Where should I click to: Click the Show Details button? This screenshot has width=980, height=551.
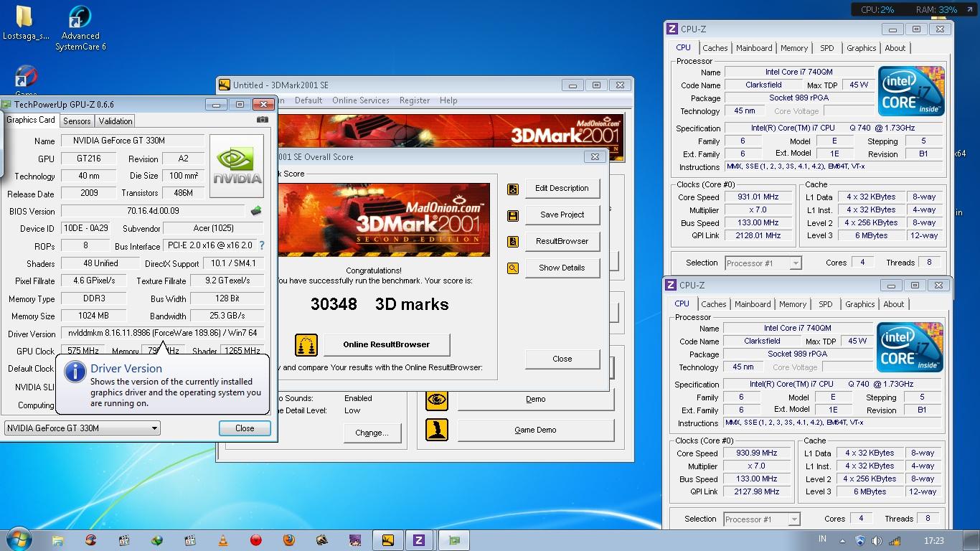point(562,268)
